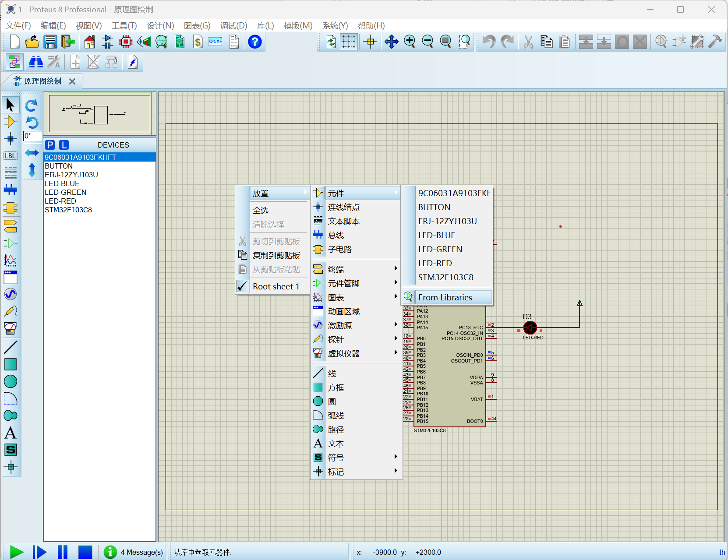Click the horizontal mirror (X-flip) icon

tap(32, 153)
